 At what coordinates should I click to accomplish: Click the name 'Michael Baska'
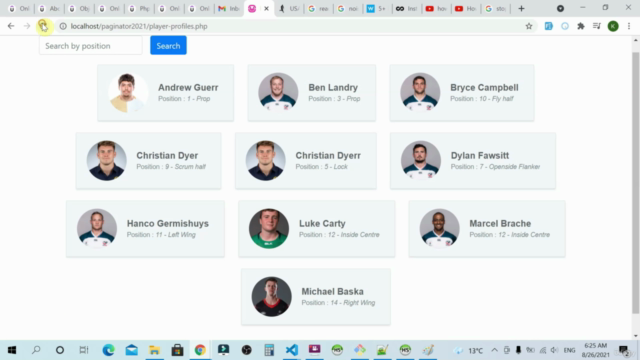332,291
